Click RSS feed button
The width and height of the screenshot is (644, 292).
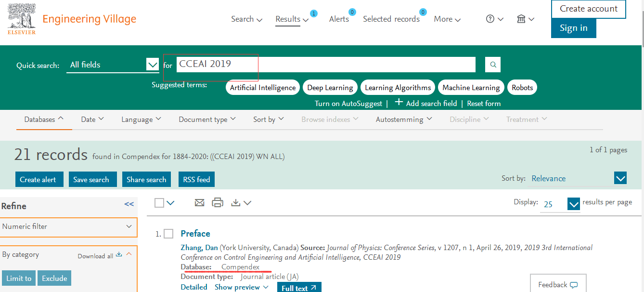coord(196,179)
